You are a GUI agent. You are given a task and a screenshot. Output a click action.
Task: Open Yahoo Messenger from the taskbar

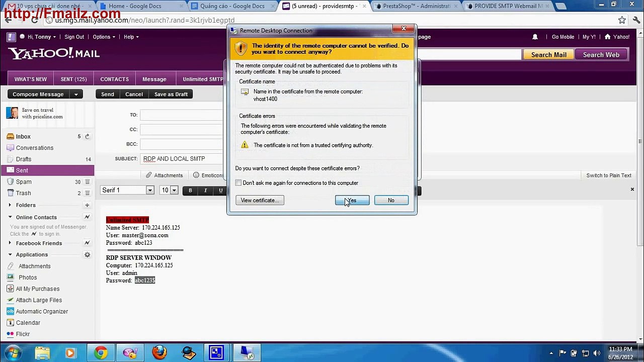tap(130, 353)
